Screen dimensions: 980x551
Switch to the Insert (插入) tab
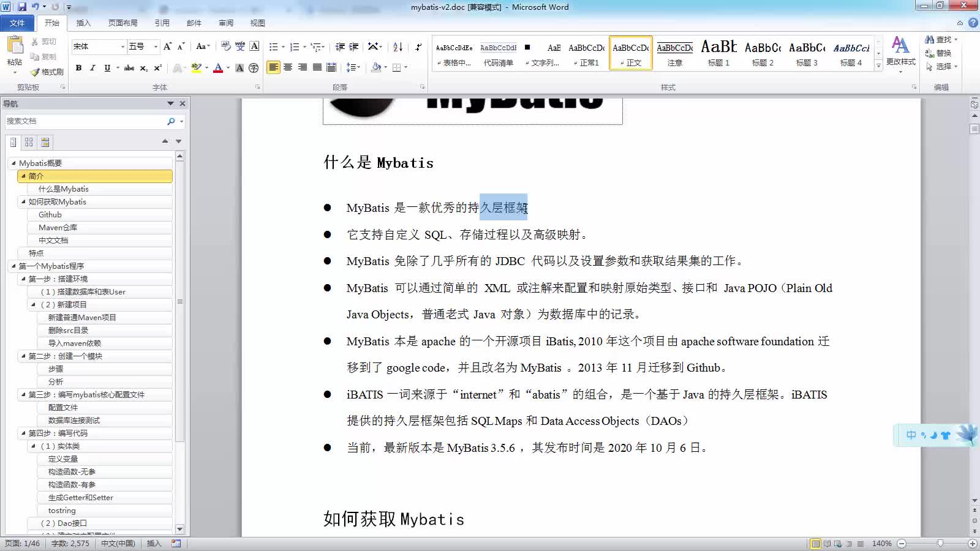[x=83, y=23]
